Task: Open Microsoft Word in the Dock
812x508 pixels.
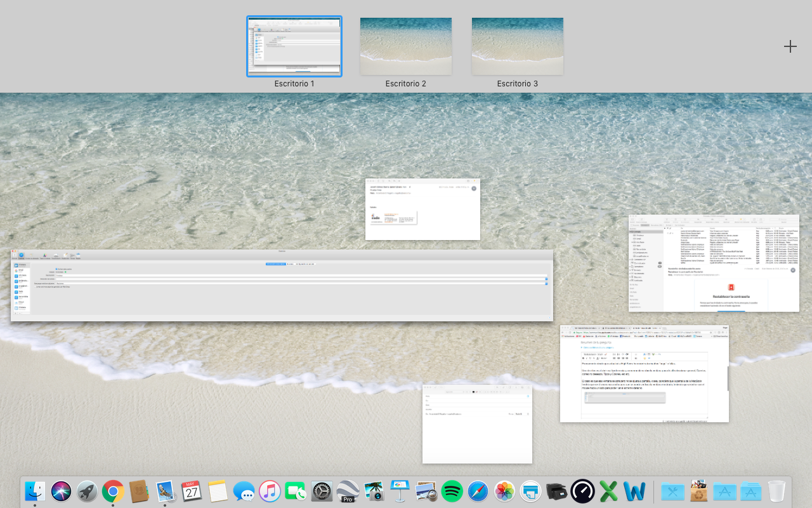Action: [634, 491]
